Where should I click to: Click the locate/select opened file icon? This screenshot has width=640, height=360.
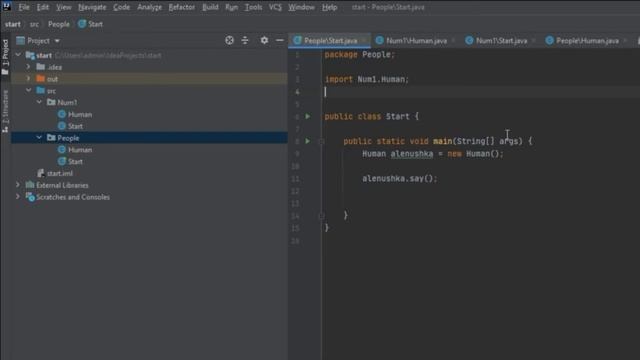click(x=229, y=40)
